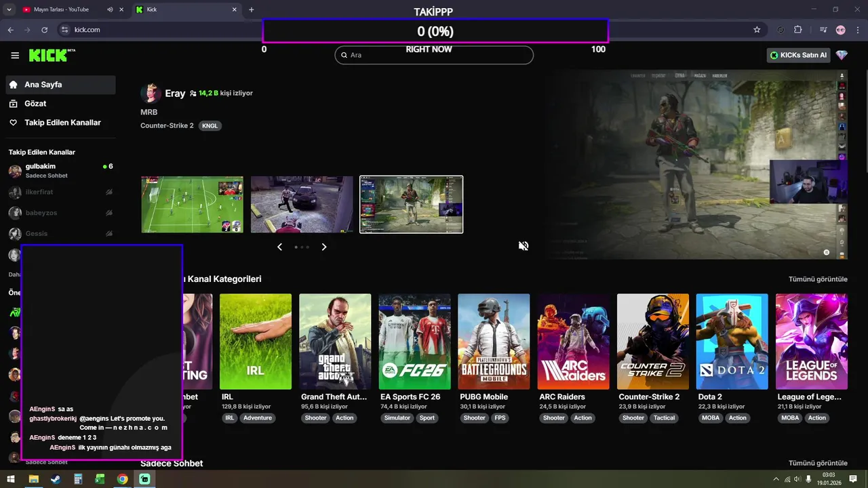Click the Adventure tag under IRL
868x488 pixels.
point(258,418)
